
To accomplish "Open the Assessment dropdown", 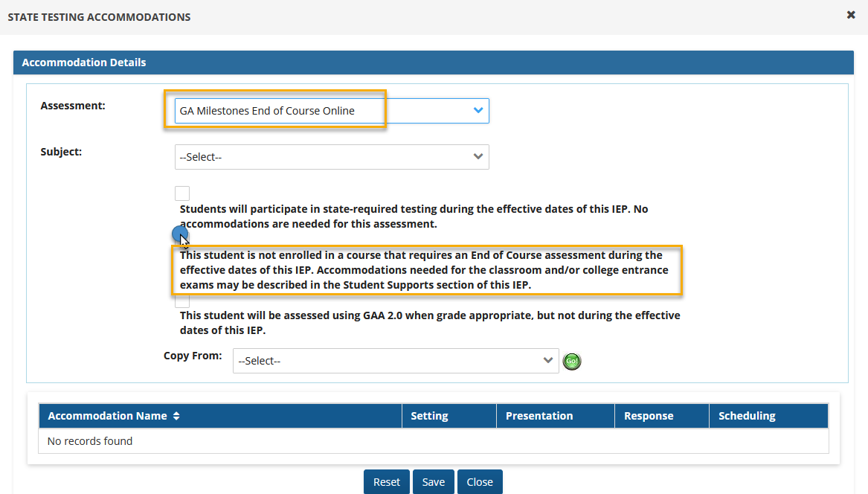I will (x=332, y=111).
